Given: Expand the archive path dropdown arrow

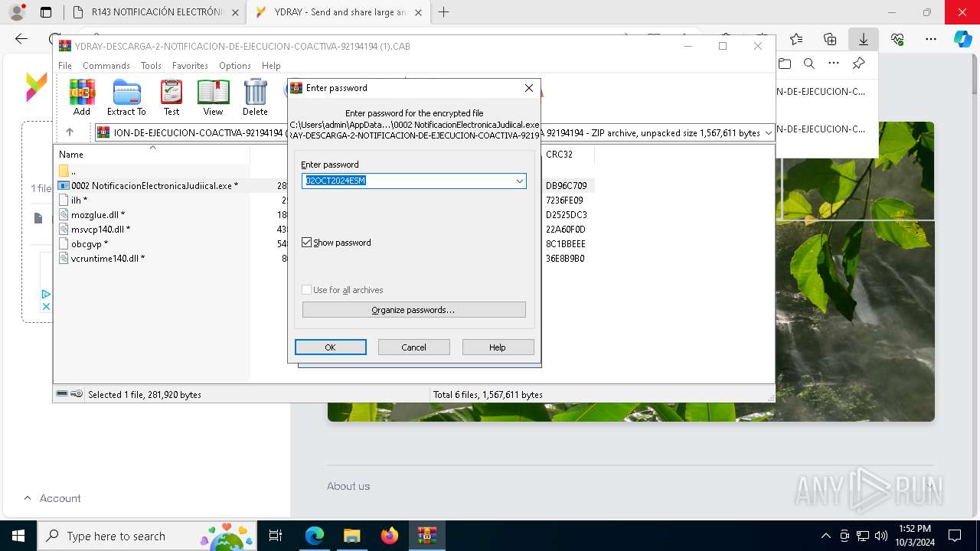Looking at the screenshot, I should point(768,133).
